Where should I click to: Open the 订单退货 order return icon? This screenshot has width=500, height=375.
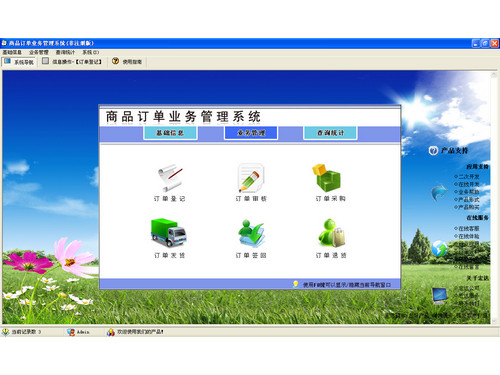pyautogui.click(x=331, y=233)
